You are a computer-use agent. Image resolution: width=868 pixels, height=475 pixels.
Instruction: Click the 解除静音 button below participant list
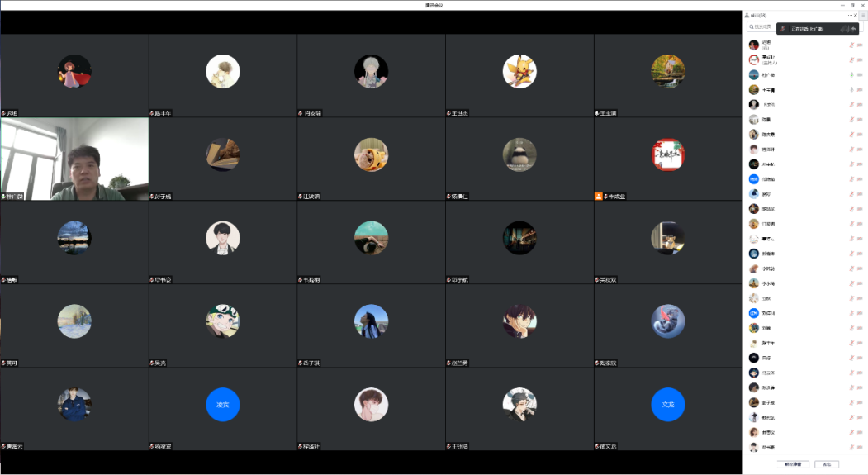pyautogui.click(x=791, y=464)
